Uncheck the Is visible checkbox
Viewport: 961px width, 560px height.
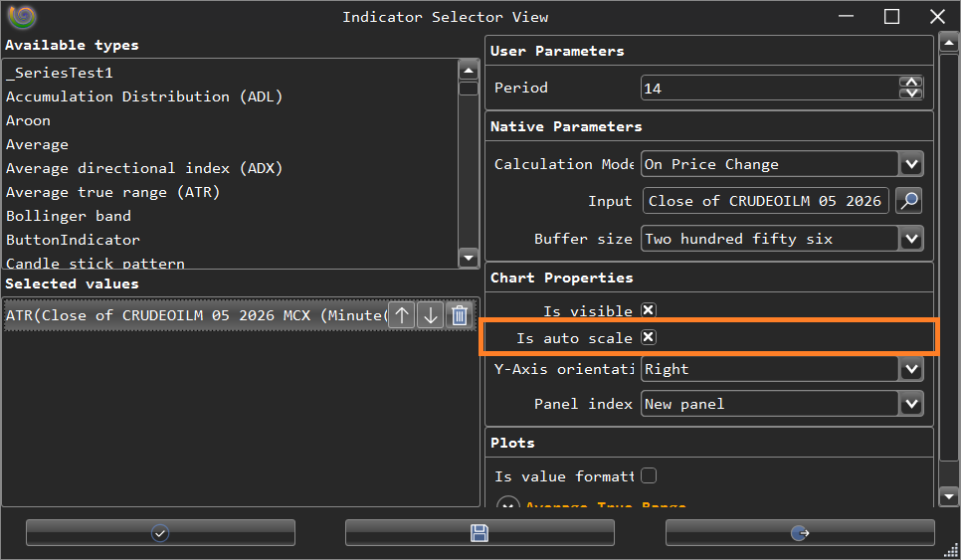(649, 310)
